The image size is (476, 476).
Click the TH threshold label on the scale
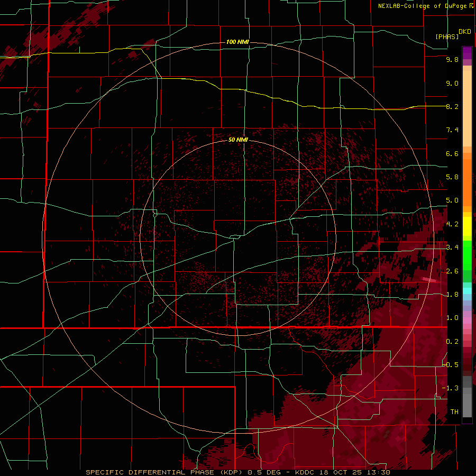tap(454, 412)
